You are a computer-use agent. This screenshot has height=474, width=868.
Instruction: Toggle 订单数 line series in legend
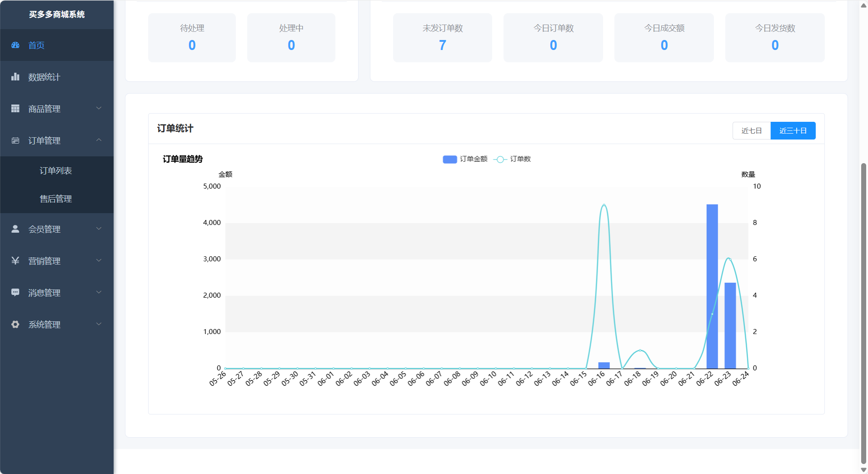512,159
